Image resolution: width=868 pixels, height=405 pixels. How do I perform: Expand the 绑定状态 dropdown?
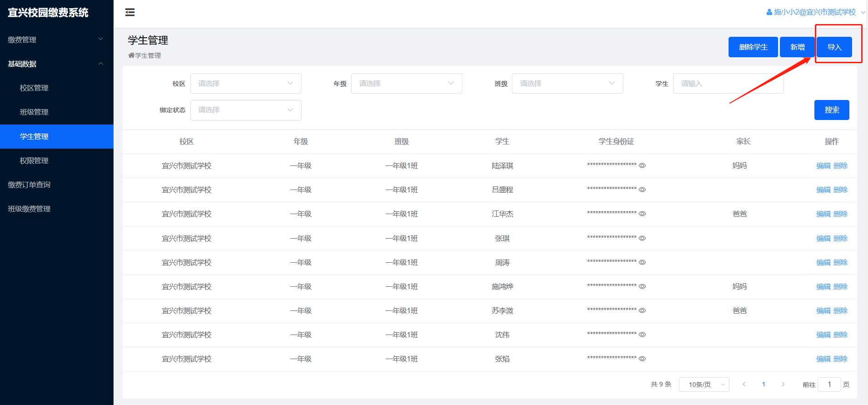point(246,110)
